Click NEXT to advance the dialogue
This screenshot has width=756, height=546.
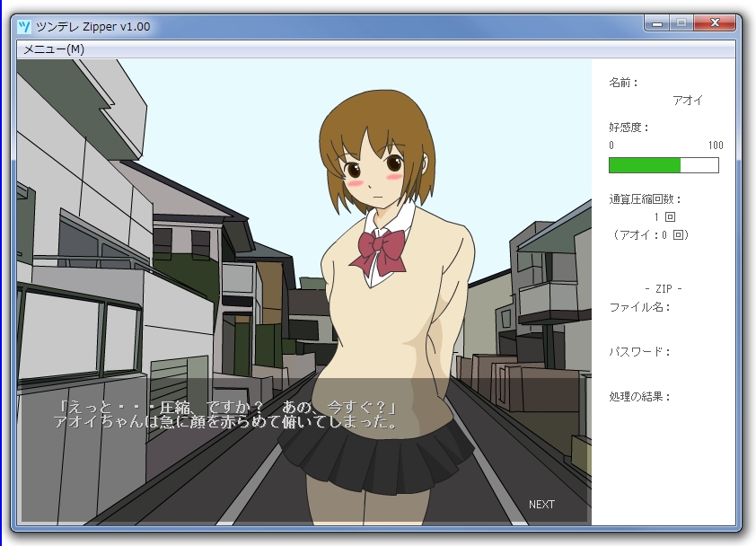(541, 505)
